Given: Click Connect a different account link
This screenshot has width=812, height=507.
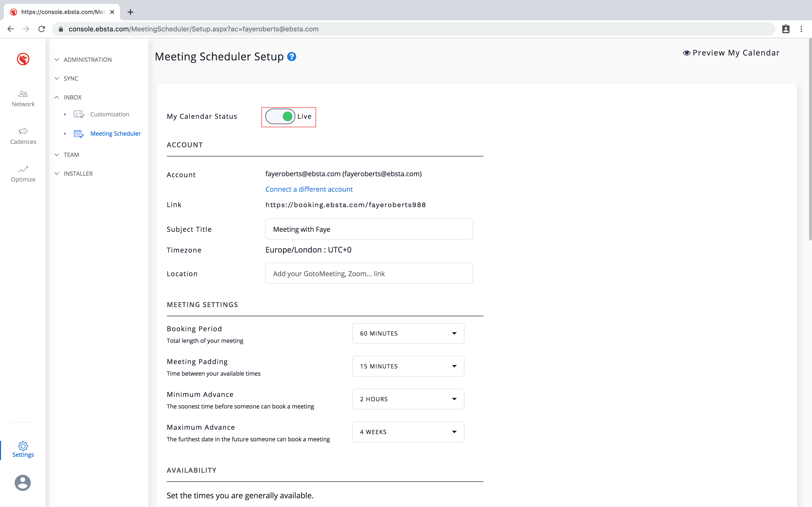Looking at the screenshot, I should pos(309,189).
